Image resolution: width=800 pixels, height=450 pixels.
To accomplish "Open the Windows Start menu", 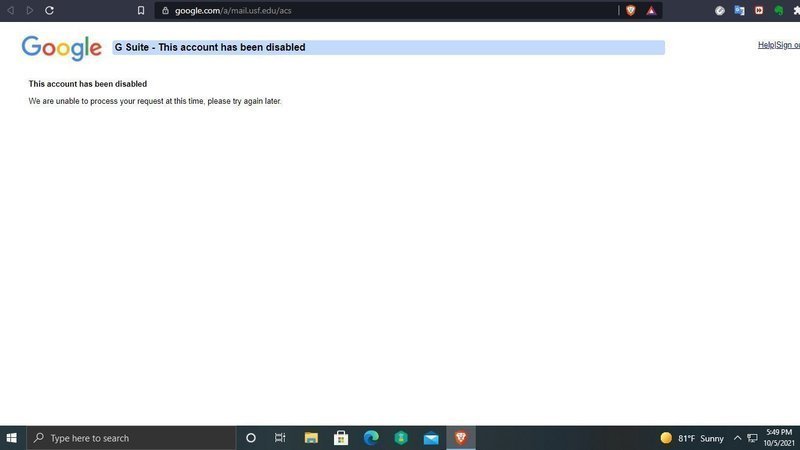I will coord(11,438).
